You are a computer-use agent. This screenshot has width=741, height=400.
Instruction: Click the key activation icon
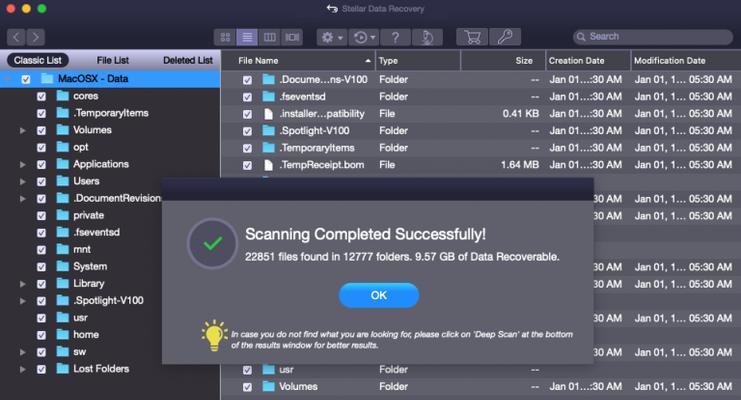click(x=505, y=37)
